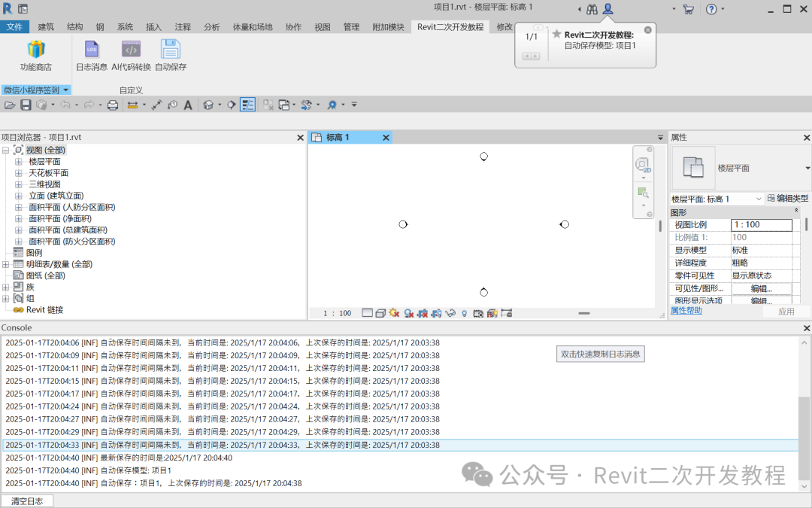Screen dimensions: 812x508
Task: Toggle Reveal Constraints icon in view bar
Action: click(507, 313)
